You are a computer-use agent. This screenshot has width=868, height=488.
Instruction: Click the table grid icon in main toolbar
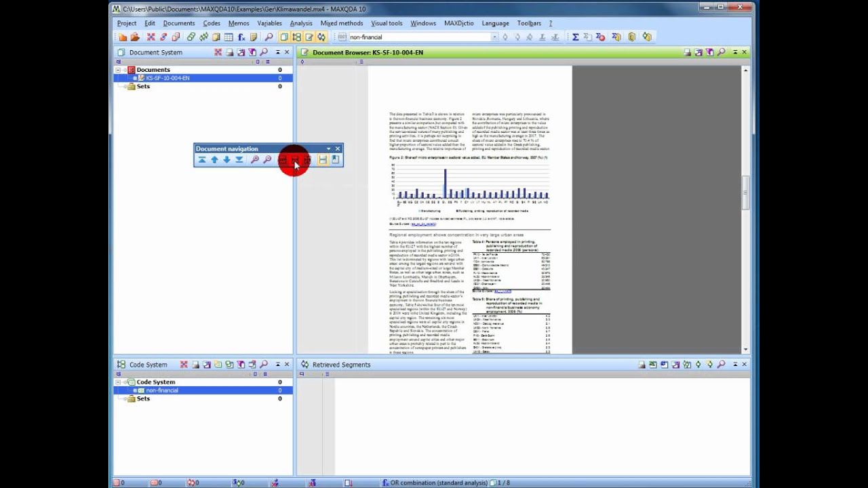pos(229,37)
